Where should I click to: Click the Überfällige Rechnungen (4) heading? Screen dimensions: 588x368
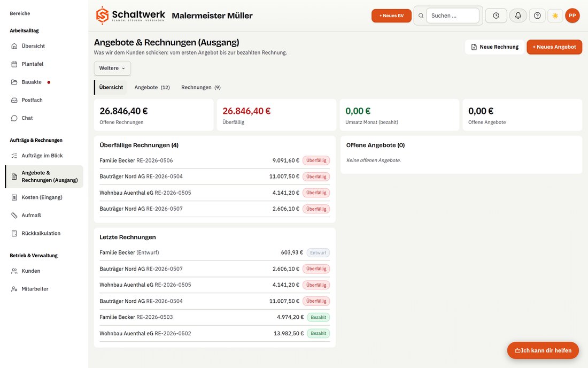pos(139,145)
